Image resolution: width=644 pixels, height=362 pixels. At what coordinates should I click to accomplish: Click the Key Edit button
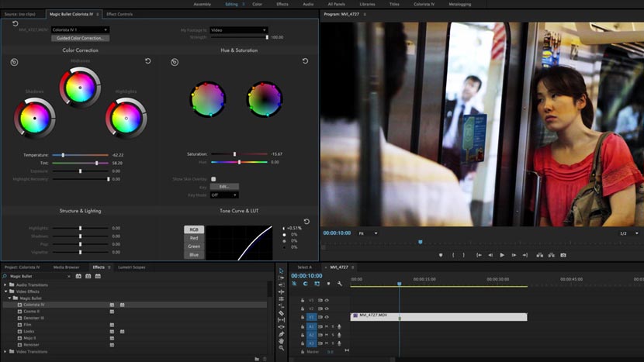(x=224, y=187)
